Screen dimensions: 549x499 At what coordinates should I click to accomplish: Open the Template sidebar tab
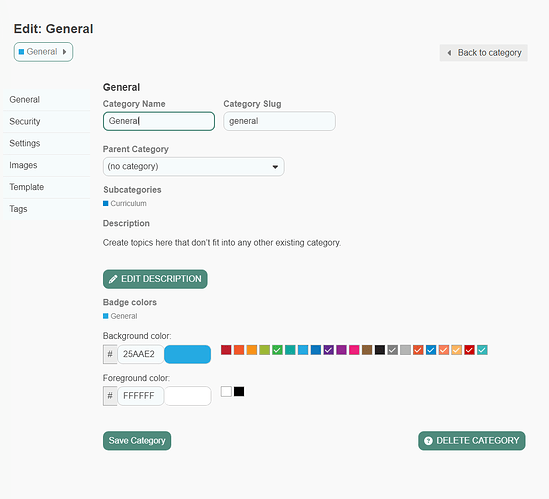click(47, 187)
